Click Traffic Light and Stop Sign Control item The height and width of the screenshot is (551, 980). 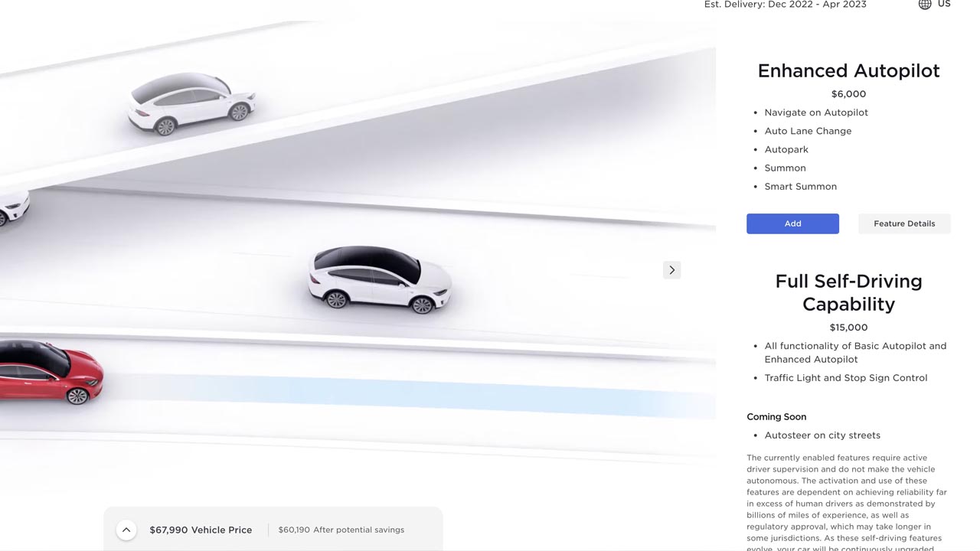pos(845,378)
